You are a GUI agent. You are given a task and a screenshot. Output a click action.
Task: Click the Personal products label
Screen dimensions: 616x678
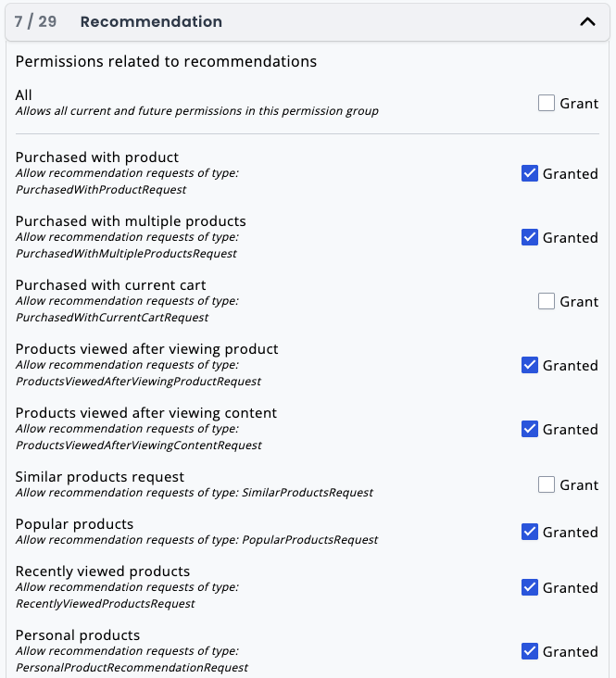click(x=78, y=635)
